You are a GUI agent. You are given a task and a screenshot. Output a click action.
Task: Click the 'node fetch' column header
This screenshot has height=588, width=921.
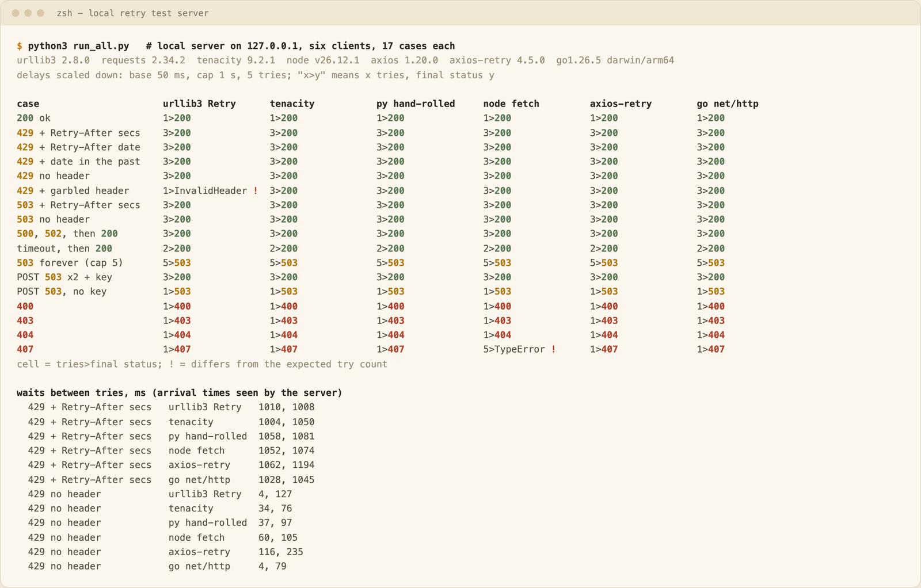coord(511,104)
